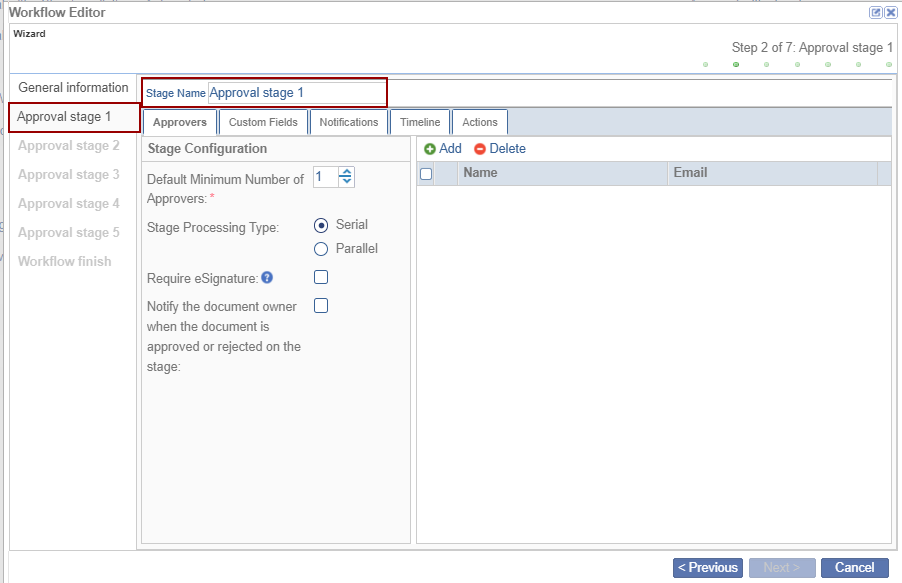Click into the Stage Name text field
Screen dimensions: 902x583
click(x=296, y=93)
